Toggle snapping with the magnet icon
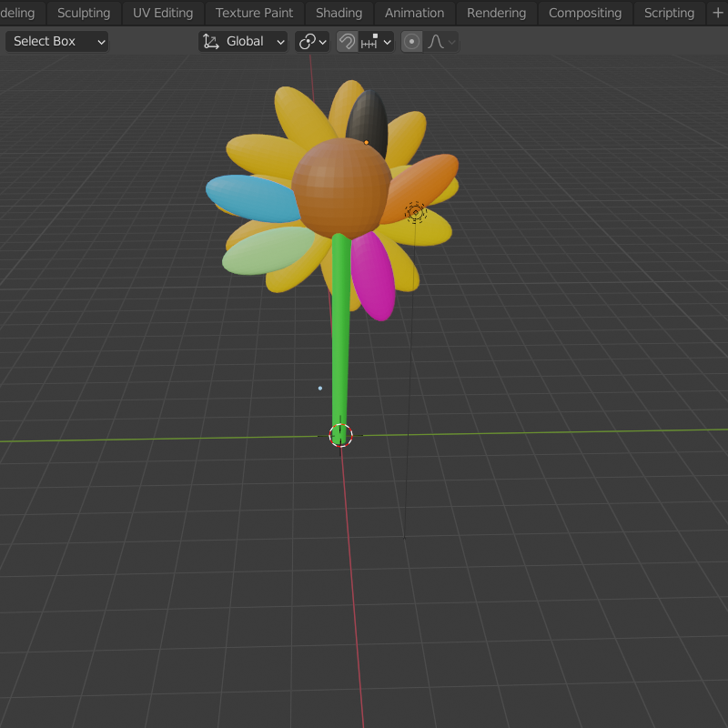 click(x=347, y=42)
